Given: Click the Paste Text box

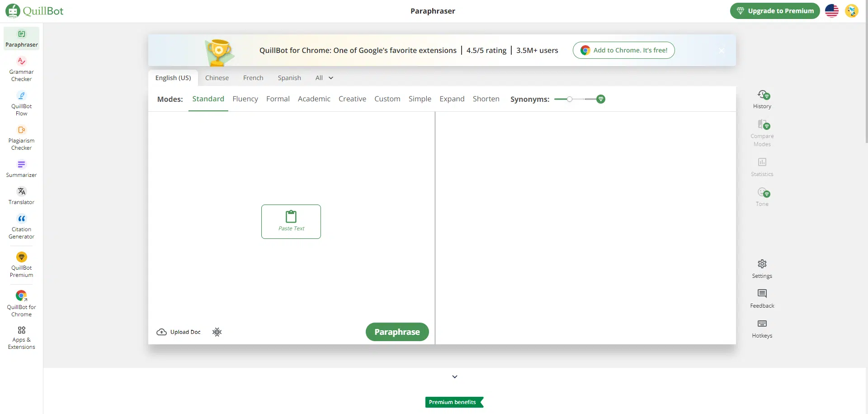Looking at the screenshot, I should pos(291,222).
